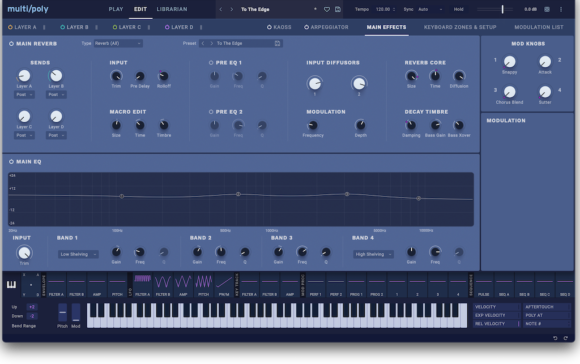Toggle the Arpeggiator power
Viewport: 580px width, 364px height.
tap(306, 27)
